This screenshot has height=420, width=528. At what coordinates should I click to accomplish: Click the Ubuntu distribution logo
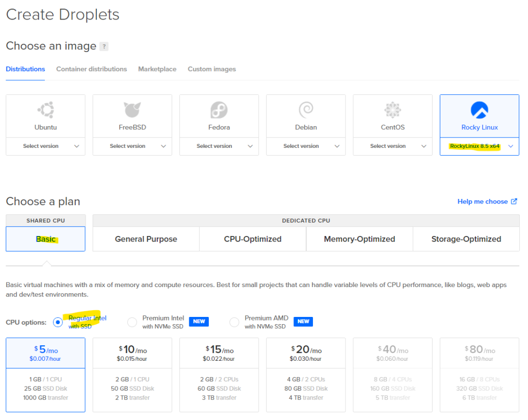46,110
